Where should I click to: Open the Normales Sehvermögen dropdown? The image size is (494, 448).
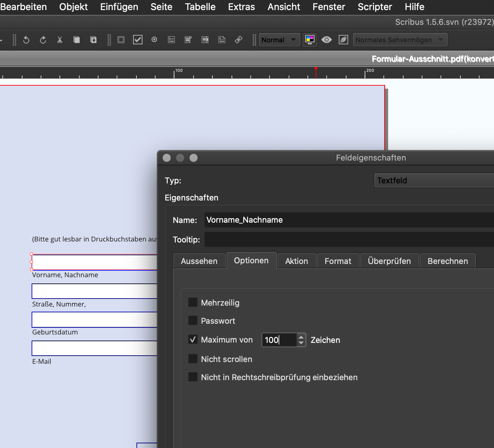tap(400, 40)
